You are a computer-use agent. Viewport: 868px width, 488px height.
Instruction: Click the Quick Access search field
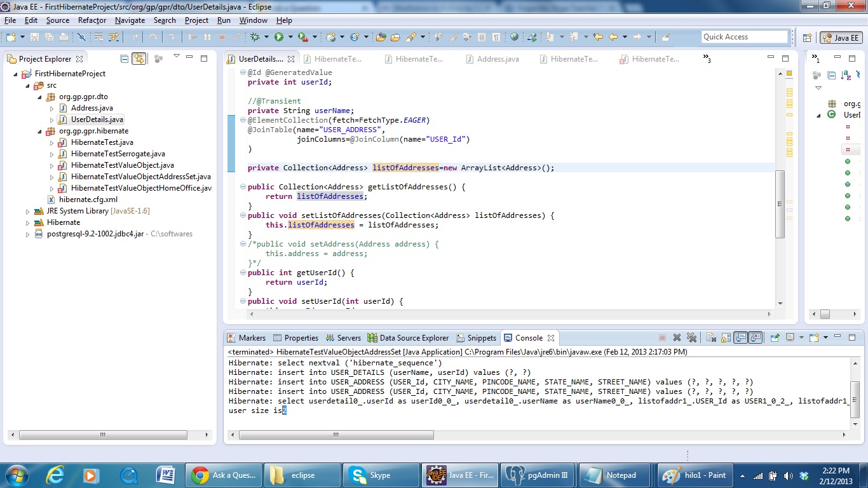[x=744, y=37]
